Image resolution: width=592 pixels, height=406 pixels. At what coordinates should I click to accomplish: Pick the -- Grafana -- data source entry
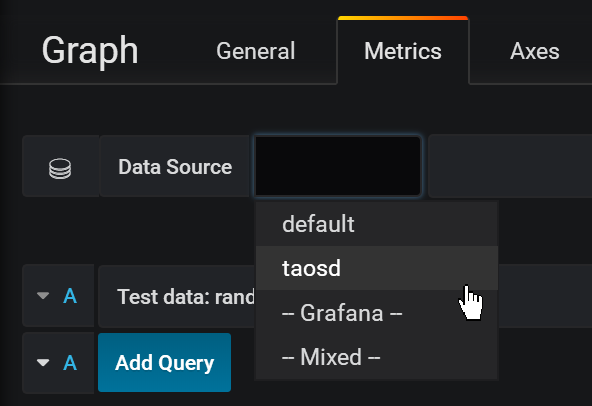point(377,313)
